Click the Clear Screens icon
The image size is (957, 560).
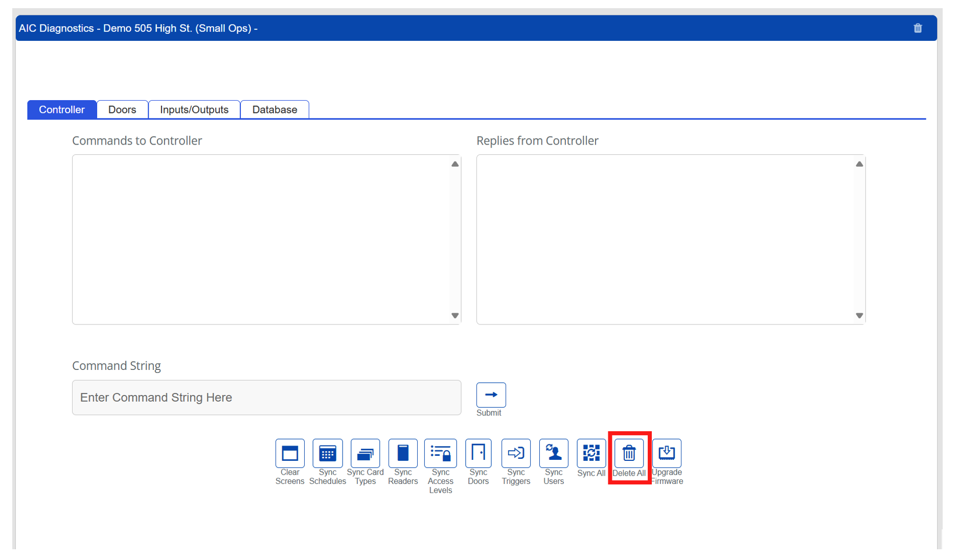click(290, 453)
